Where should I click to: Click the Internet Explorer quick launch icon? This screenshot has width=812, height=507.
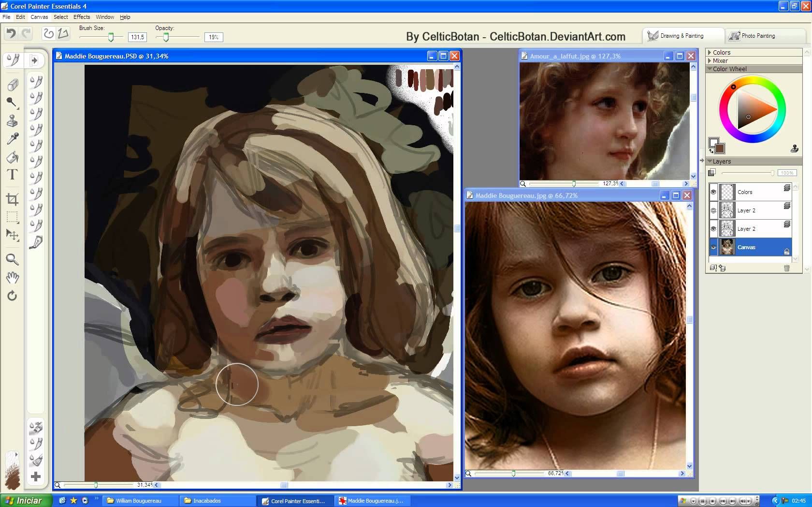62,500
